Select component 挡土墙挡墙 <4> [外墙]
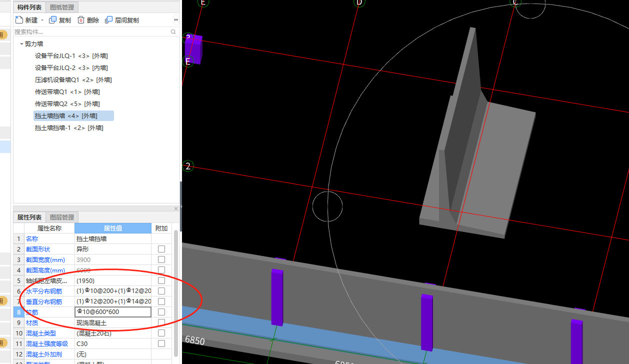Screen dimensions: 629x364 [x=73, y=116]
